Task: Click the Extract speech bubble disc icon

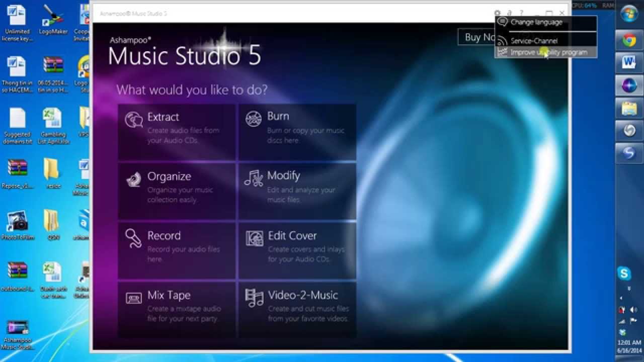Action: pos(134,120)
